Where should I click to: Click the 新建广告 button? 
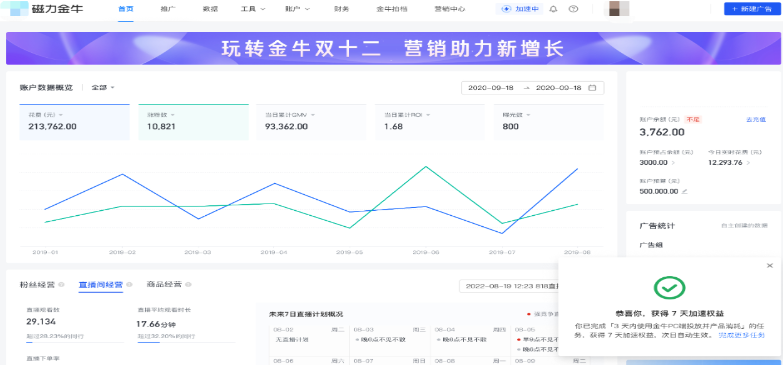(x=752, y=9)
